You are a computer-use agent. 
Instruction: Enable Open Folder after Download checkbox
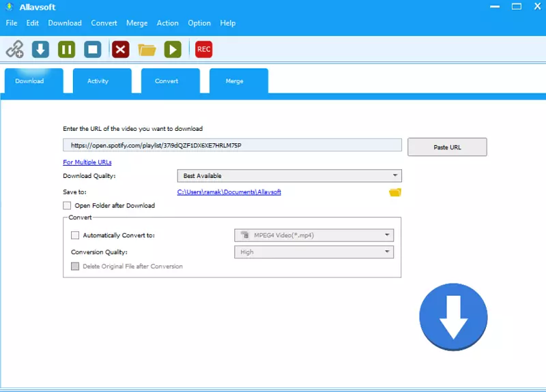67,205
